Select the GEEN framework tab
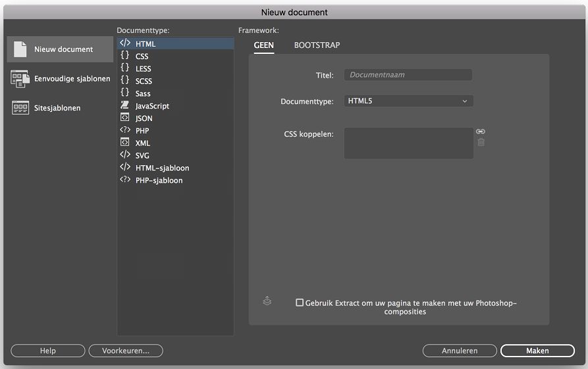The width and height of the screenshot is (588, 369). tap(263, 45)
